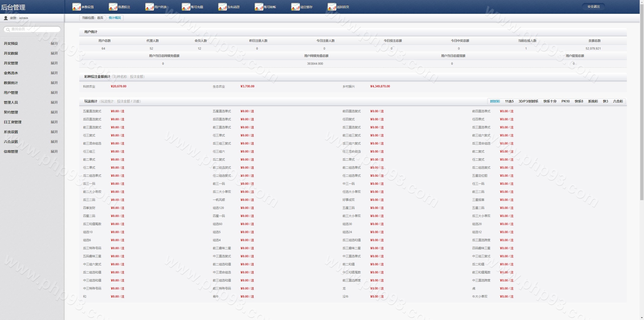This screenshot has width=644, height=320.
Task: Click the 发布消息 toolbar icon
Action: pyautogui.click(x=222, y=7)
